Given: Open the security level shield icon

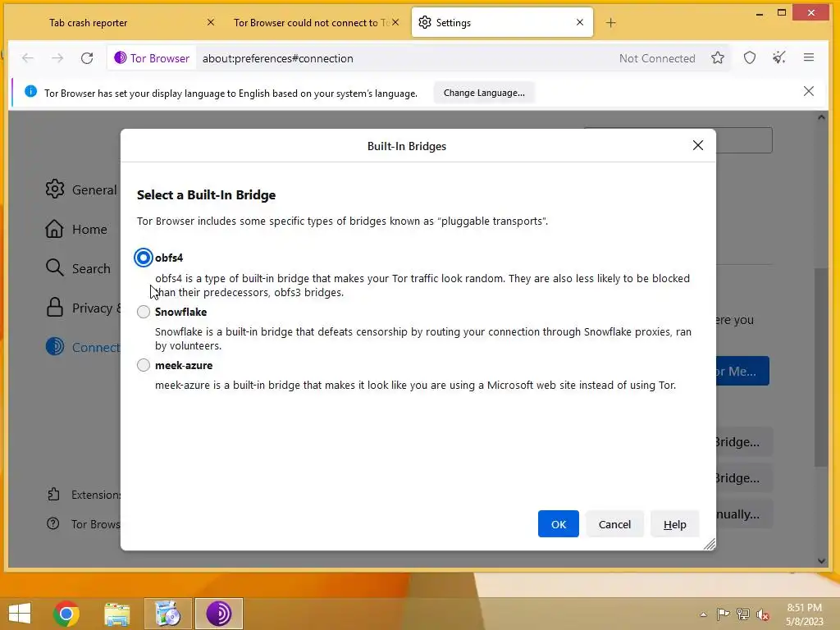Looking at the screenshot, I should pyautogui.click(x=750, y=58).
